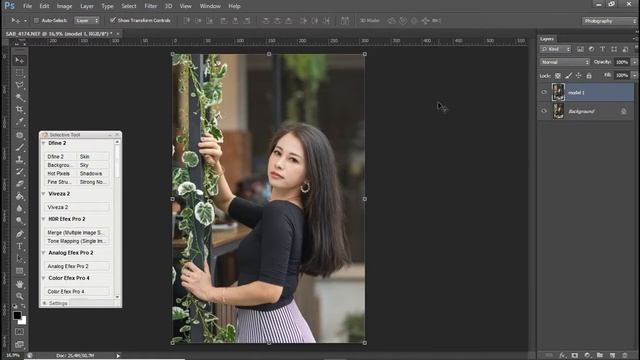Image resolution: width=640 pixels, height=360 pixels.
Task: Select the Horizontal Type tool
Action: [19, 247]
